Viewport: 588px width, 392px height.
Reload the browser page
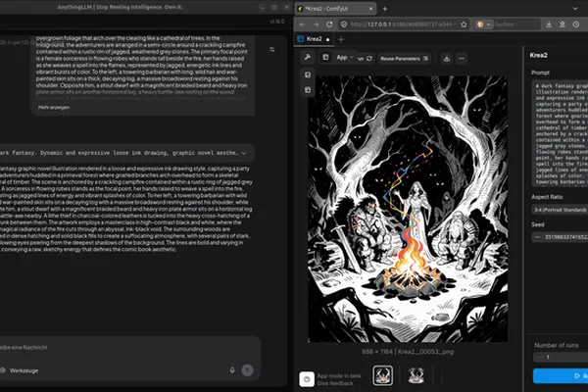[x=329, y=24]
